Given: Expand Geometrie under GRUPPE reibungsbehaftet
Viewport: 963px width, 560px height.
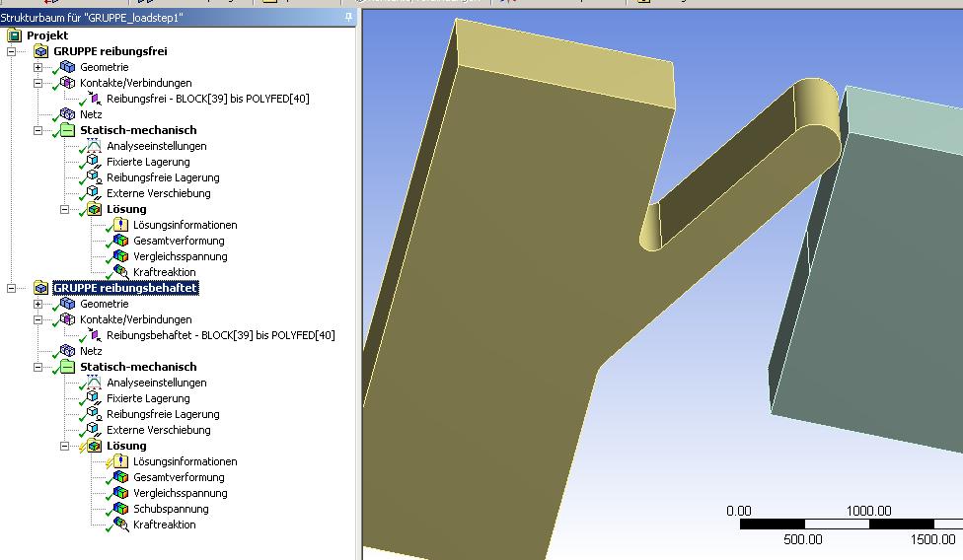Looking at the screenshot, I should [x=38, y=304].
